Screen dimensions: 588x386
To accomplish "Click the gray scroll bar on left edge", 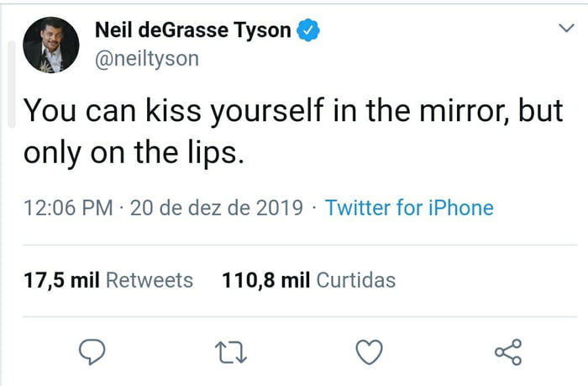I will point(11,84).
